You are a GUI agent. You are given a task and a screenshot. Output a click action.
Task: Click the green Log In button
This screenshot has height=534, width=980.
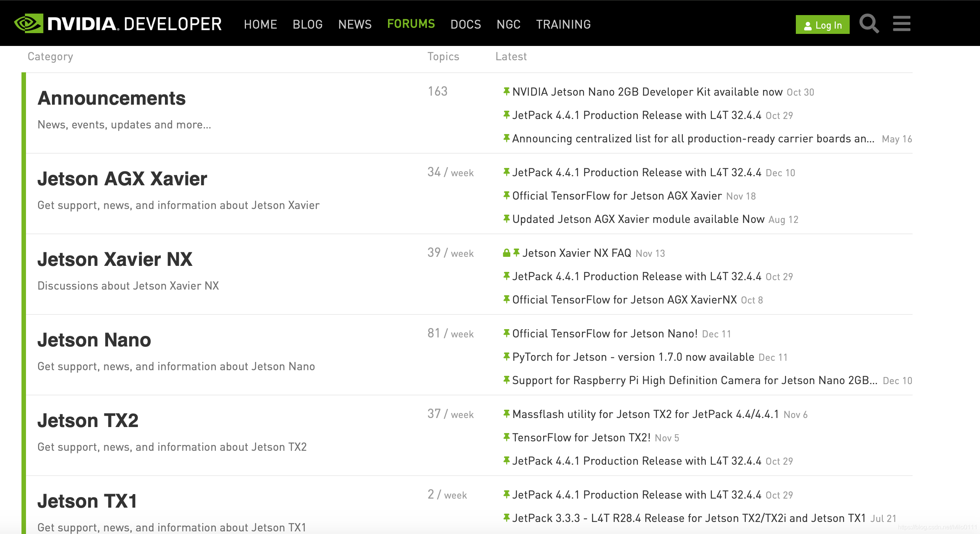(x=823, y=25)
